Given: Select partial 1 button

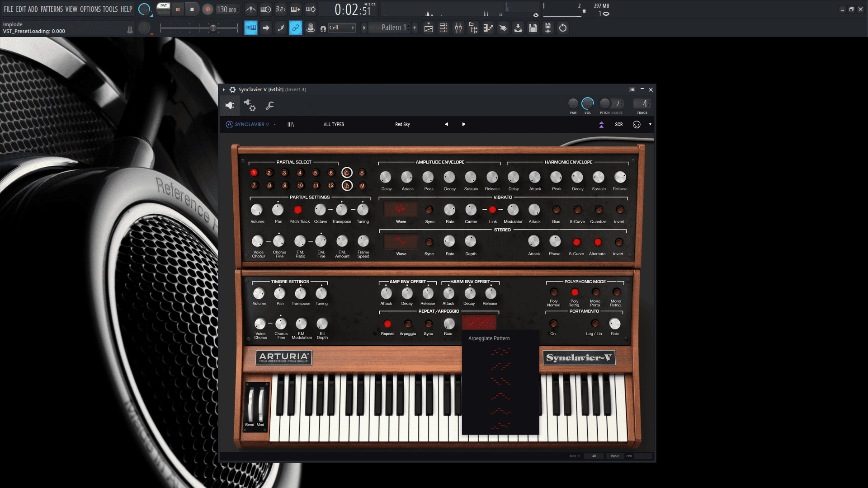Looking at the screenshot, I should click(x=254, y=173).
